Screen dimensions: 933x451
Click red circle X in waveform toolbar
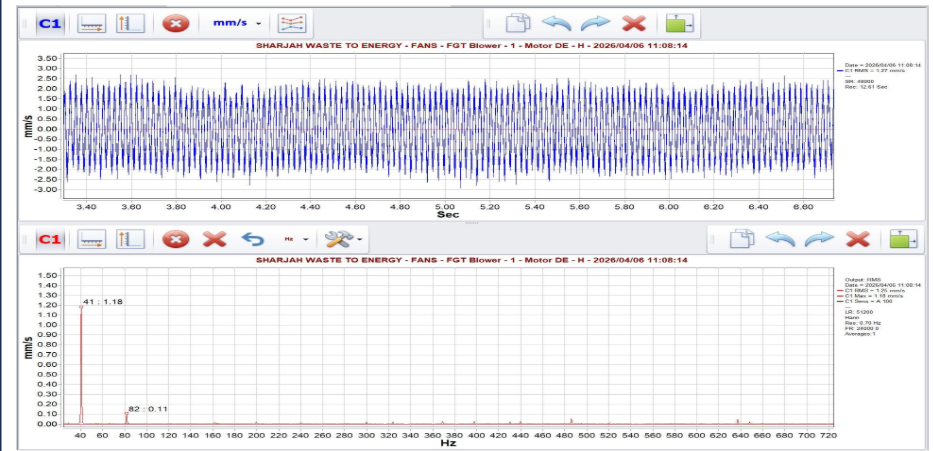coord(176,24)
